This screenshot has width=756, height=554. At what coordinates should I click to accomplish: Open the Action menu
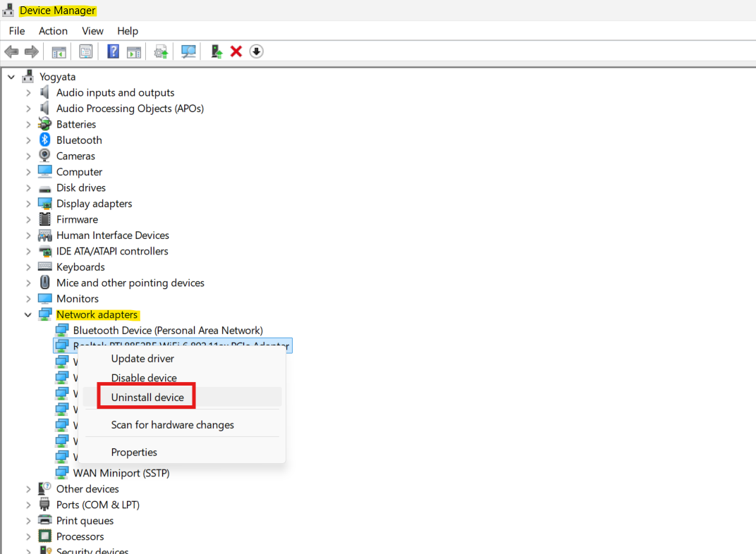[53, 31]
